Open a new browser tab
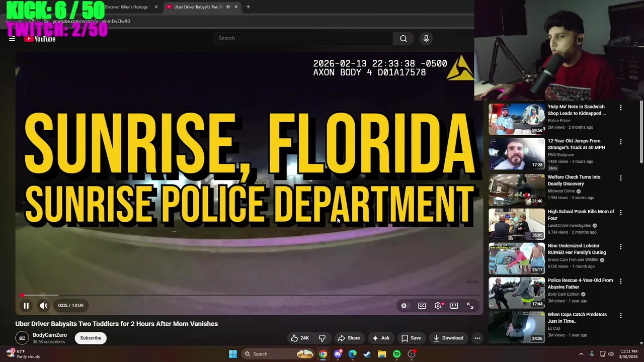 coord(248,7)
